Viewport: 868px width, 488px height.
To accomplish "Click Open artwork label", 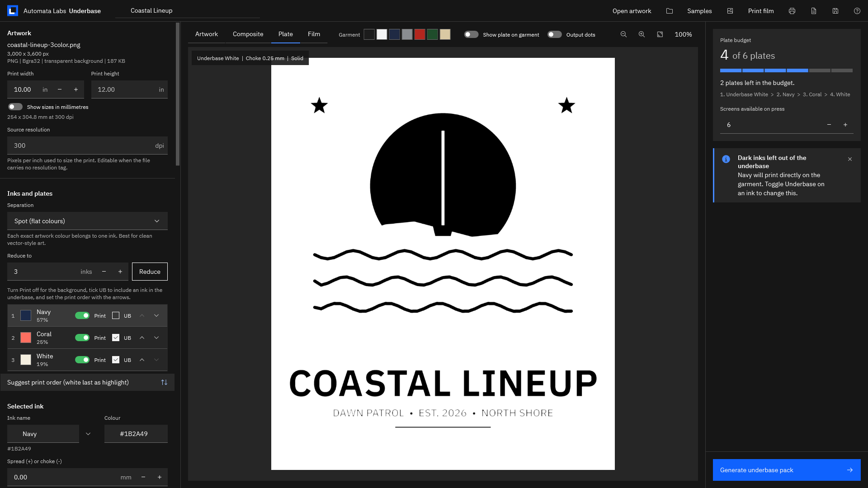I will click(632, 11).
